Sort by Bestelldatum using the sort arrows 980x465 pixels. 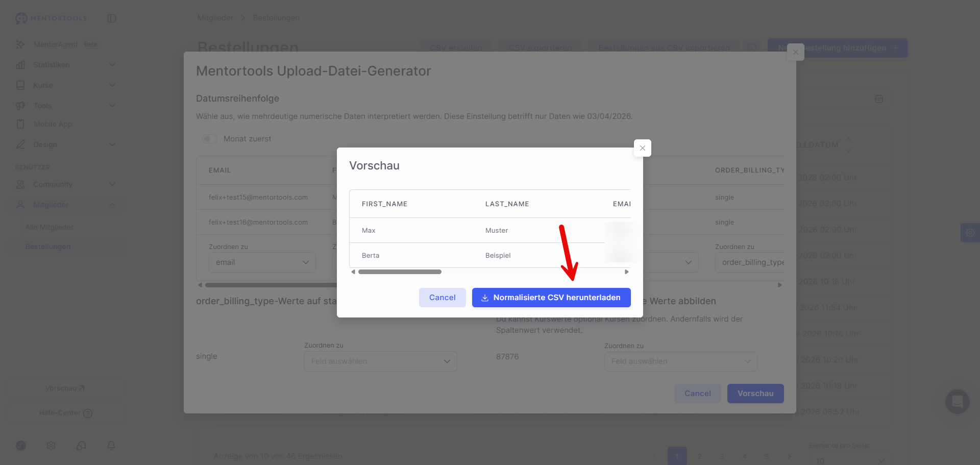848,144
